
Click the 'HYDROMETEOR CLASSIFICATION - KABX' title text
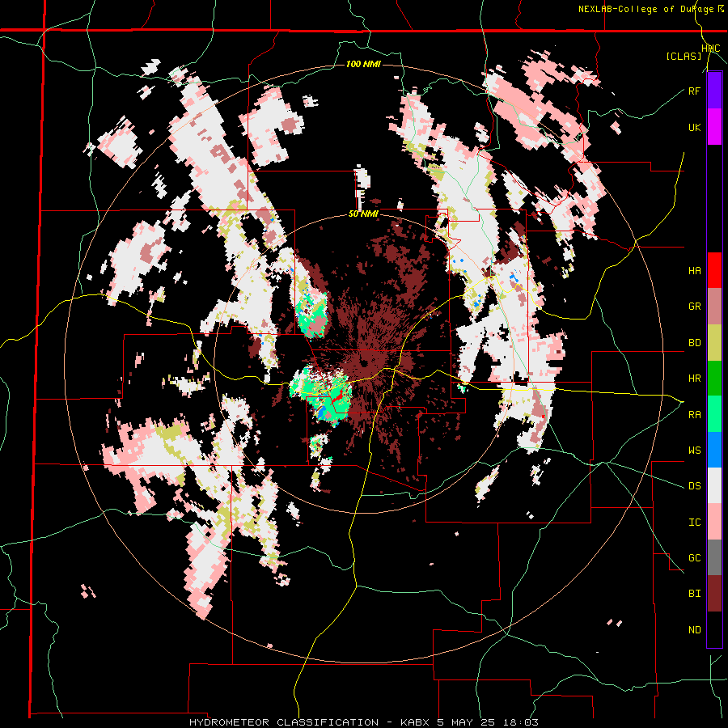tap(311, 722)
